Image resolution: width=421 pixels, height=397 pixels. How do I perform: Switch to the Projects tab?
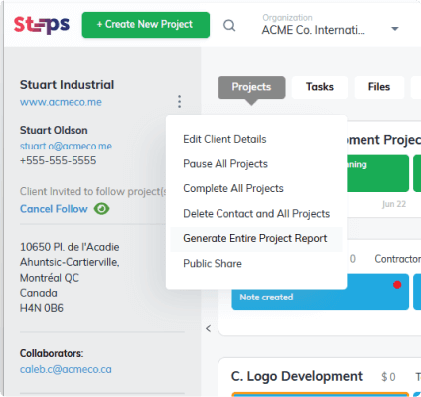tap(252, 87)
